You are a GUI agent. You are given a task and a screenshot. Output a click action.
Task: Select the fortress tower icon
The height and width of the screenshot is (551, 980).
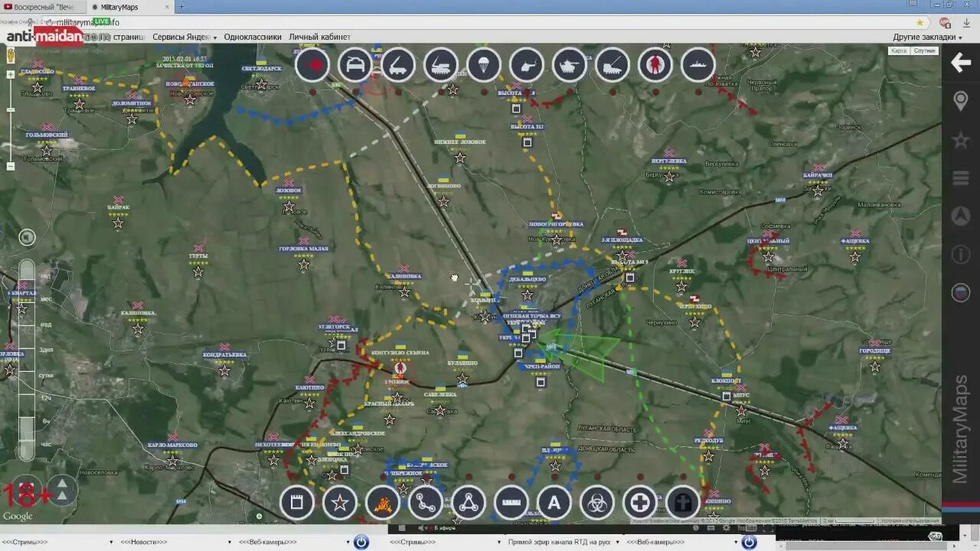(x=297, y=503)
